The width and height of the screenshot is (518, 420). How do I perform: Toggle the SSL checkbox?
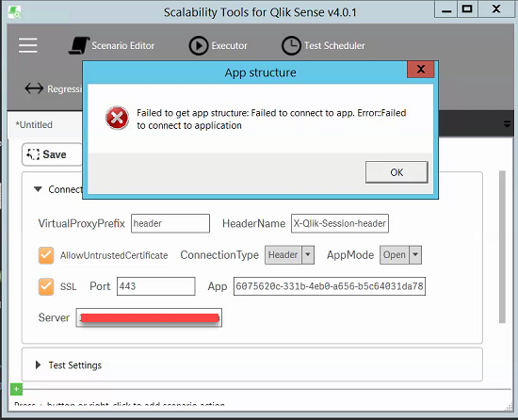click(46, 286)
